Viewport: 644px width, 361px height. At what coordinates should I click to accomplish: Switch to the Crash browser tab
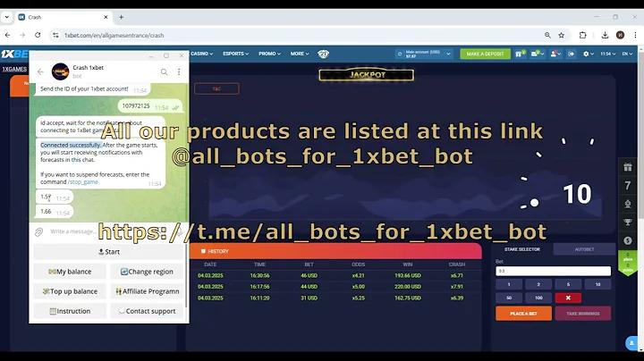[64, 17]
